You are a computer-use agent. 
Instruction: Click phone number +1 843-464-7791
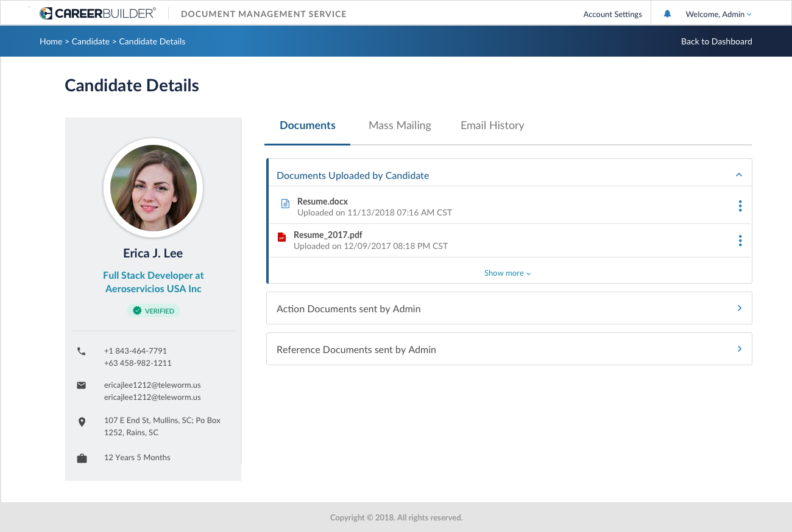(x=135, y=351)
